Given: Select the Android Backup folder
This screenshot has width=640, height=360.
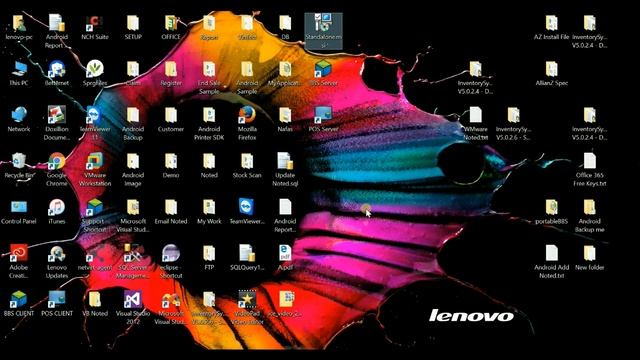Looking at the screenshot, I should (x=133, y=116).
